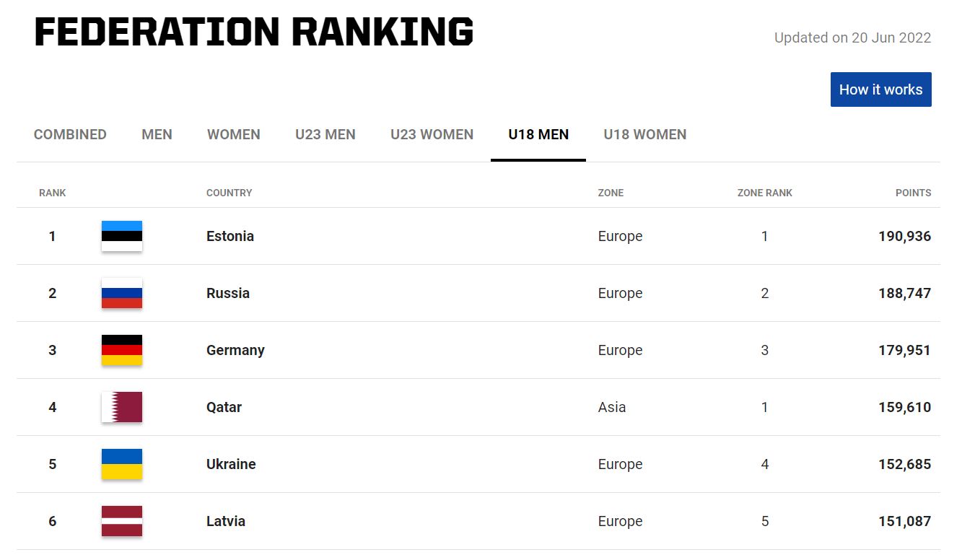Open the U23 MEN tab
Screen dimensions: 975x560
tap(325, 134)
